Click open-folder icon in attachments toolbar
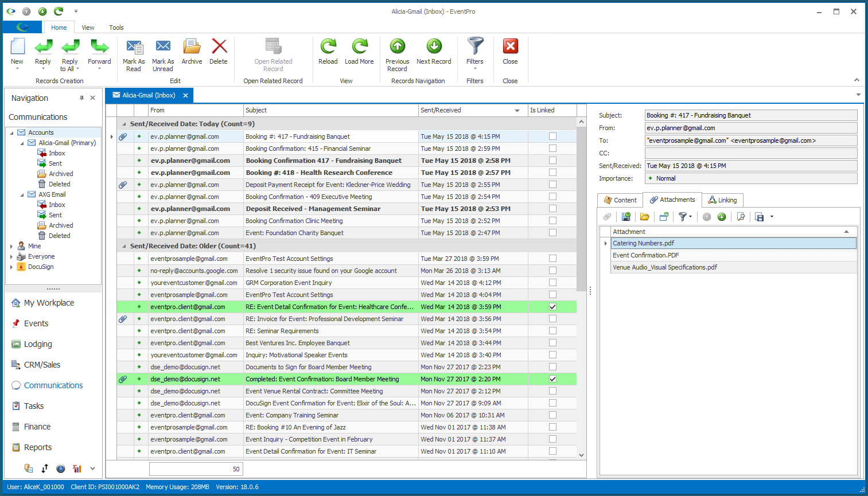The height and width of the screenshot is (496, 868). tap(645, 217)
